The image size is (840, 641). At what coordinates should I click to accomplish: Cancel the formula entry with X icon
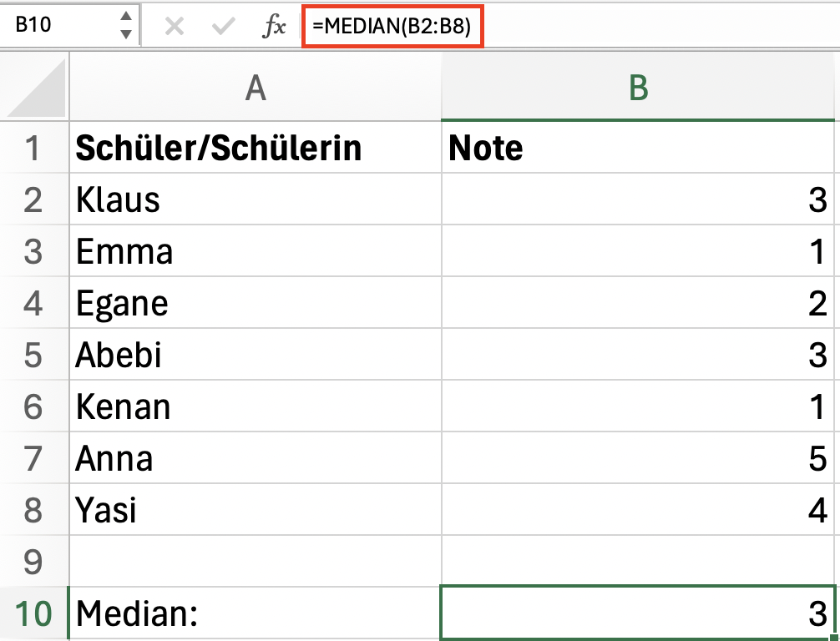point(175,26)
